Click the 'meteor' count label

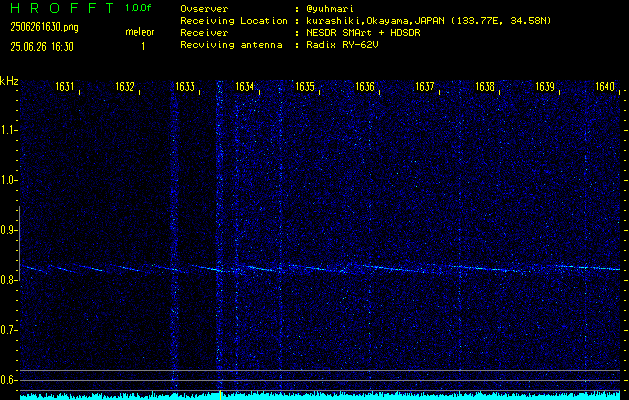point(140,32)
